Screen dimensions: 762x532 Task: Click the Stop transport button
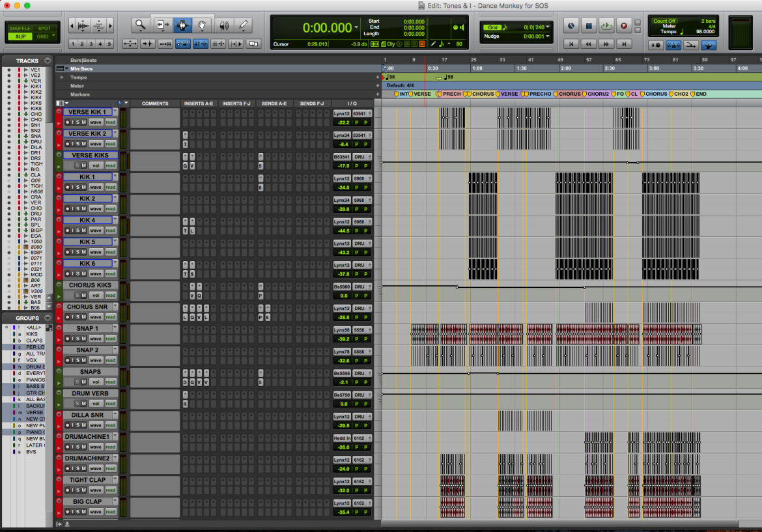(x=589, y=26)
